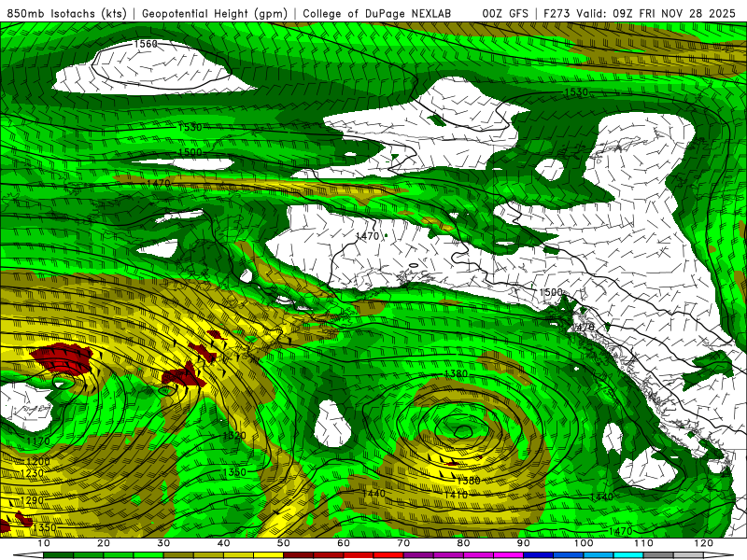Click the 'Geopotential Height (gpm)' header text
Image resolution: width=747 pixels, height=560 pixels.
[x=215, y=13]
